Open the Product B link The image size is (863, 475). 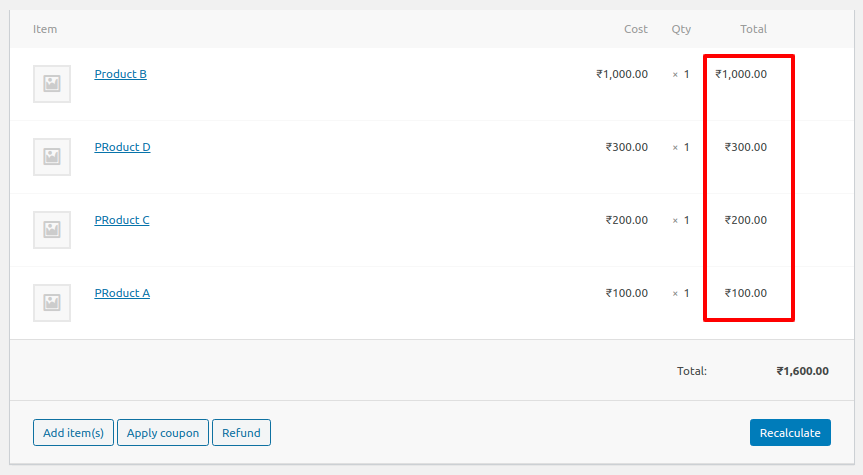[x=121, y=74]
